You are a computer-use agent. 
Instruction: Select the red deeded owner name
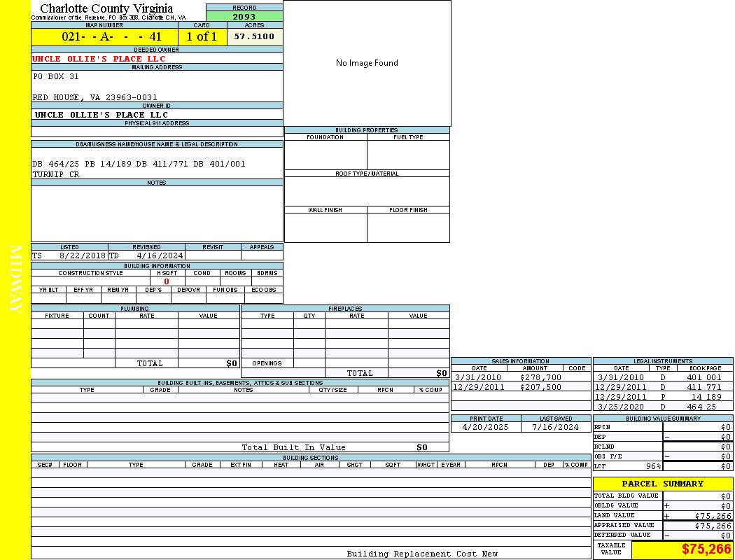(x=99, y=59)
